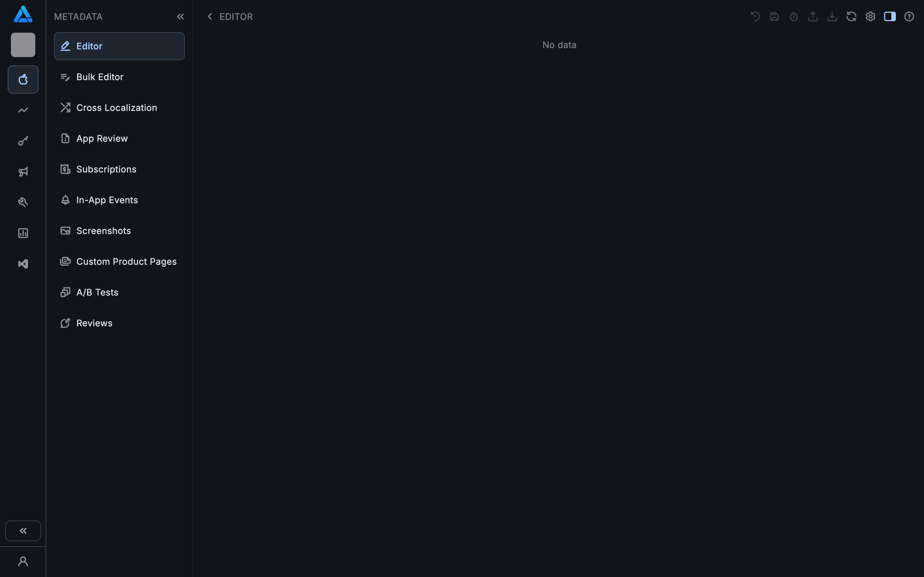Select the gray app placeholder thumbnail
The width and height of the screenshot is (924, 577).
pyautogui.click(x=22, y=45)
